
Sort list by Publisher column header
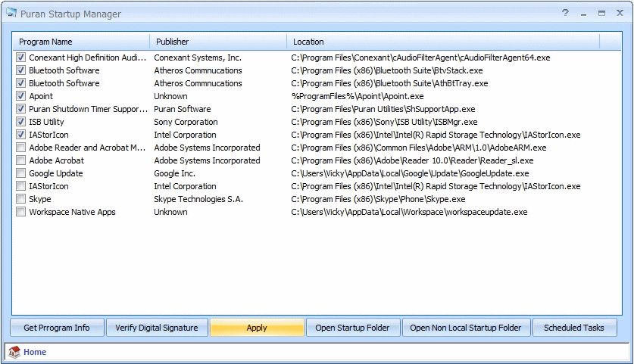(217, 42)
